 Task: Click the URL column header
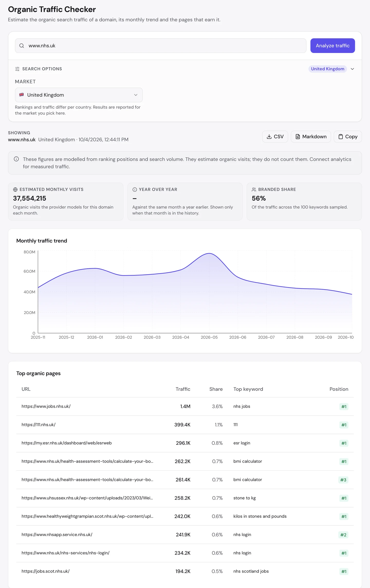[x=26, y=389]
